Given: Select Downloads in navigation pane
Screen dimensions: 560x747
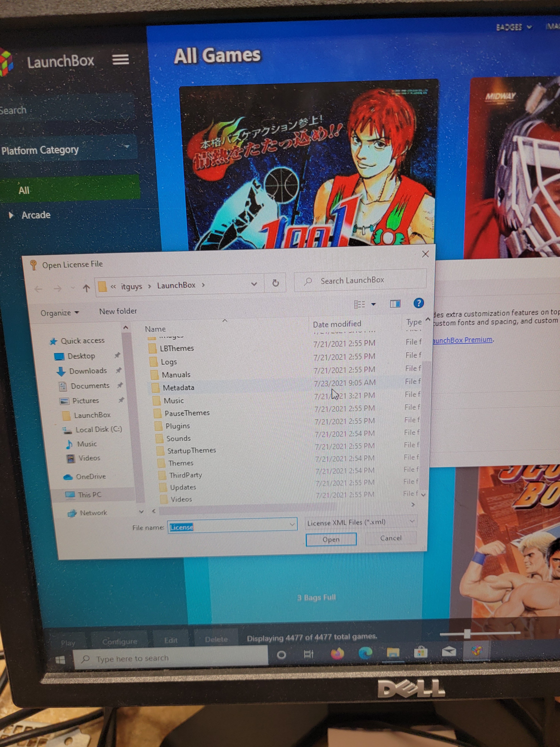Looking at the screenshot, I should [x=88, y=371].
